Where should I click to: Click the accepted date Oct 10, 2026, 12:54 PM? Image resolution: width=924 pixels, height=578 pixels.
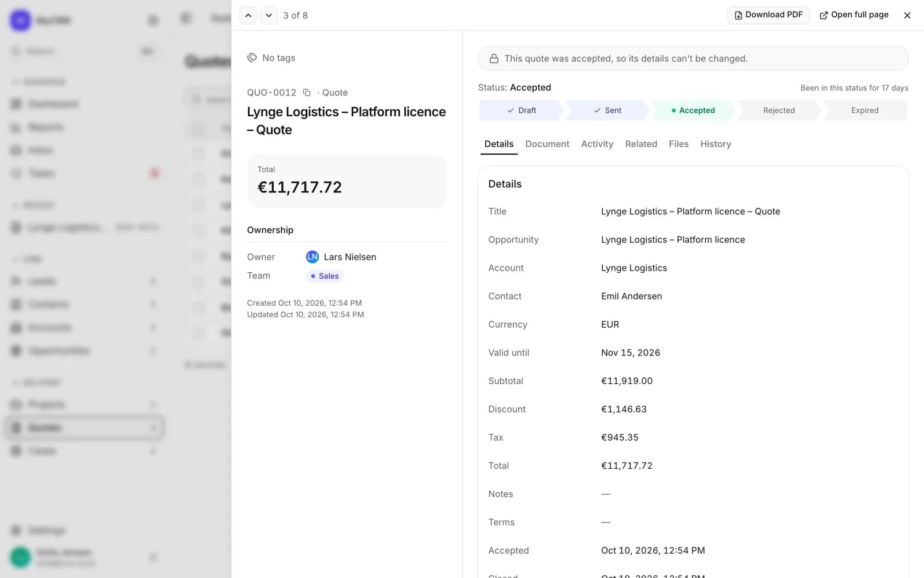[653, 550]
